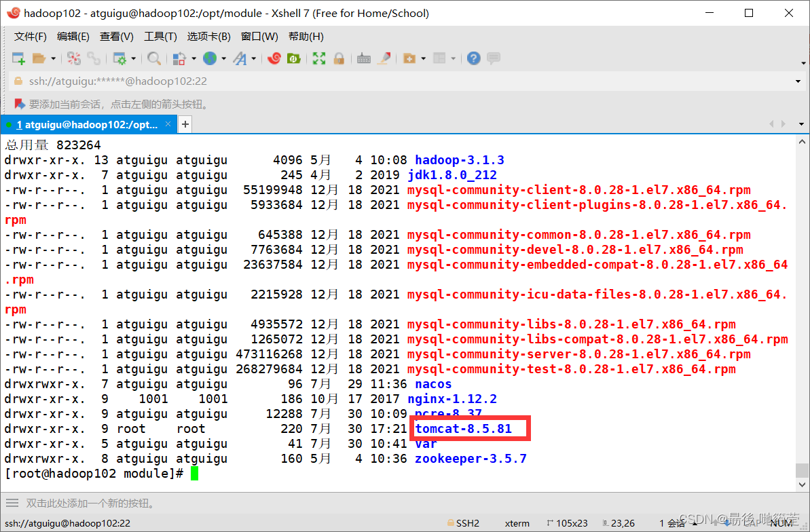Screen dimensions: 810x532
Task: Select the Find (magnifier) toolbar icon
Action: 154,58
